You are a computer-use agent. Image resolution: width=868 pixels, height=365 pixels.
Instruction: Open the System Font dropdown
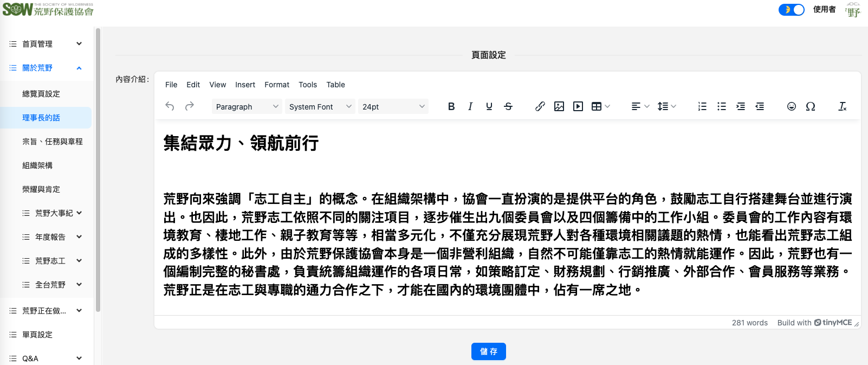coord(320,107)
